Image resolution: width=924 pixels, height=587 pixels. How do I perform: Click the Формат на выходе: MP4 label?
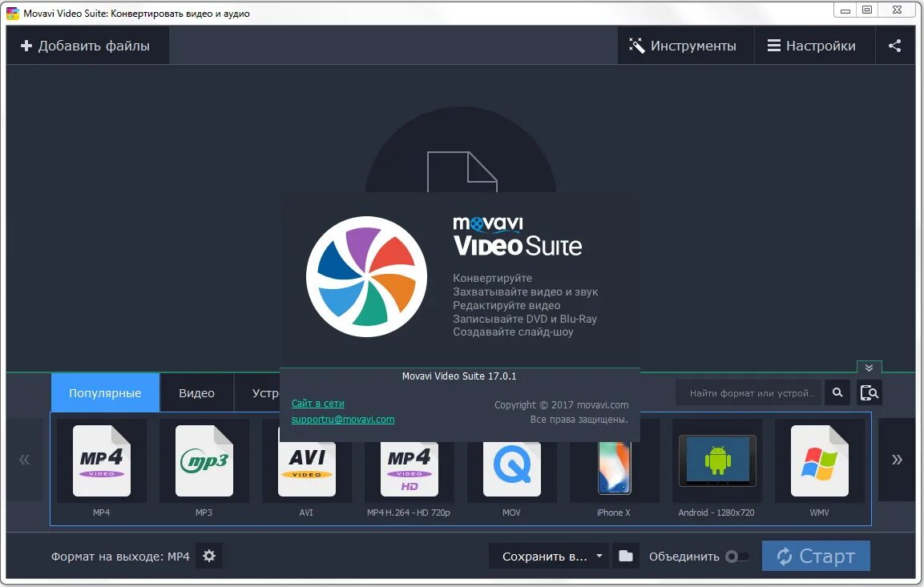click(120, 557)
